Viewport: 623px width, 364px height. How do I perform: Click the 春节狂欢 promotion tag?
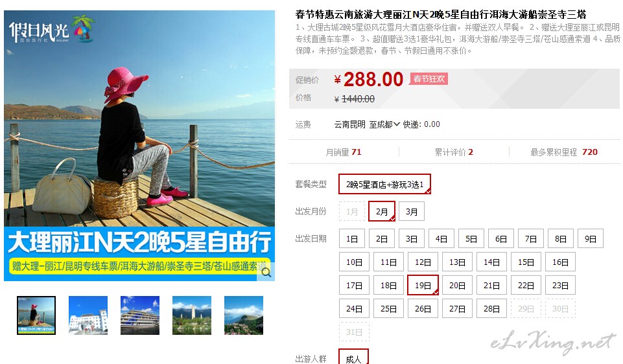pyautogui.click(x=429, y=78)
